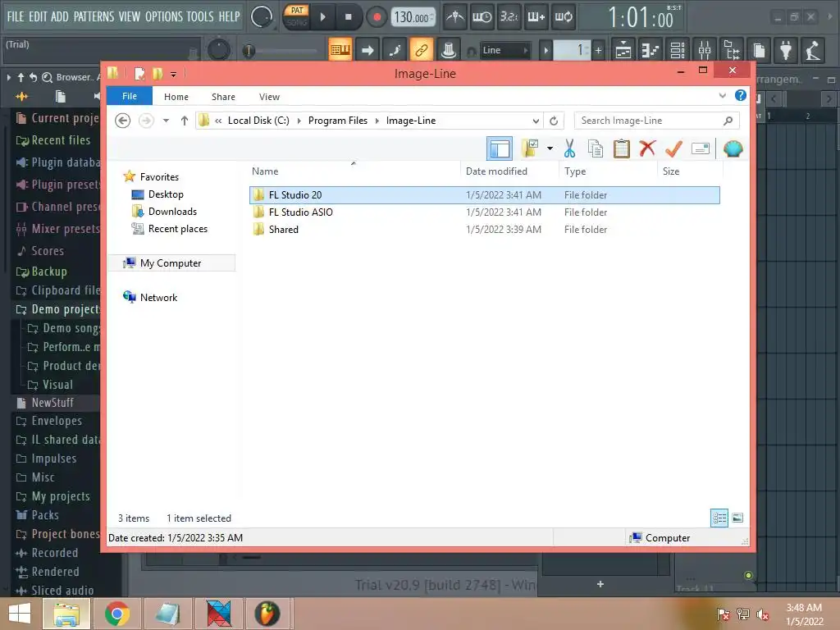Open the plugin picker plug icon

(786, 50)
